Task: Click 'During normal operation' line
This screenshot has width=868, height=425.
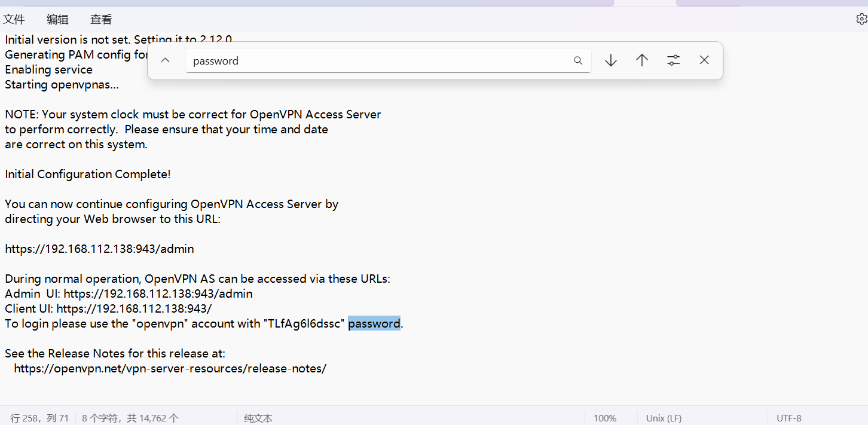Action: pyautogui.click(x=197, y=279)
